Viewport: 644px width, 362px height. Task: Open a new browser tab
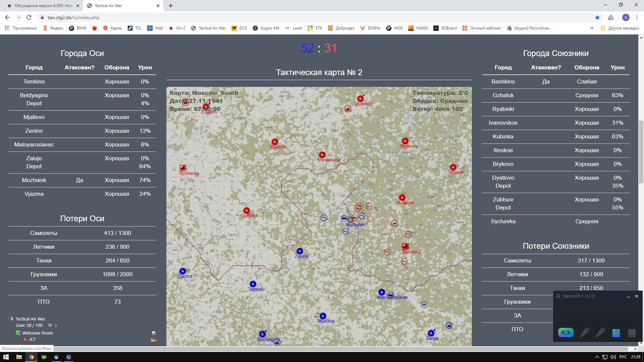pos(171,6)
